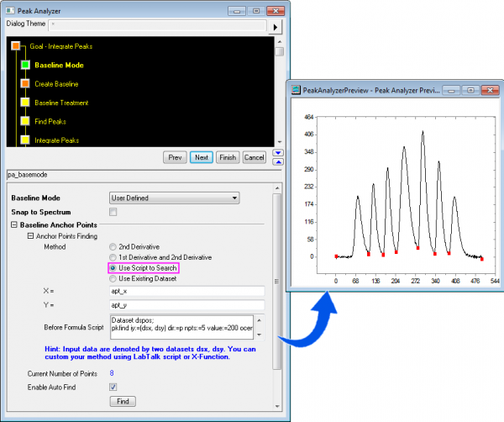The image size is (504, 422).
Task: Uncheck the Enable Auto Find checkbox
Action: click(x=113, y=387)
